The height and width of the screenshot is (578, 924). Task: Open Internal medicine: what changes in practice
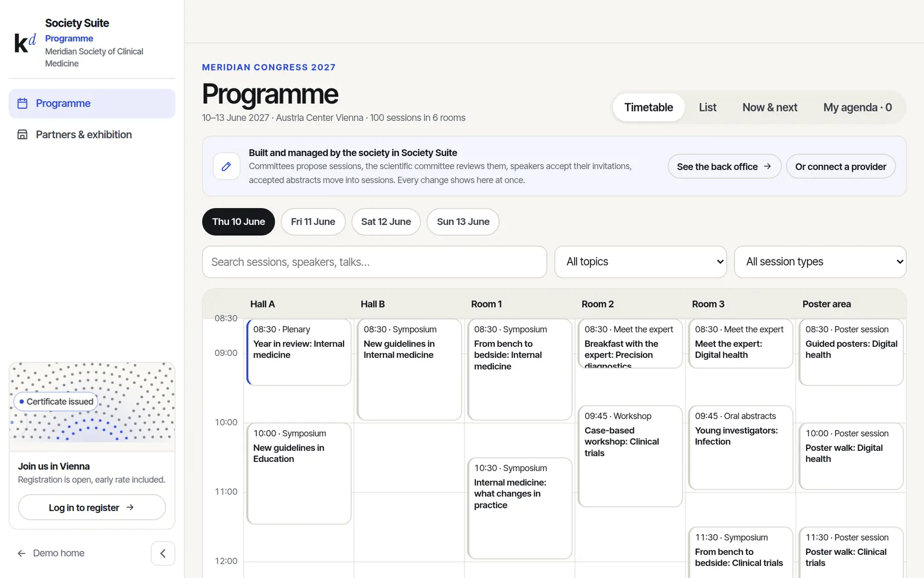pos(520,508)
